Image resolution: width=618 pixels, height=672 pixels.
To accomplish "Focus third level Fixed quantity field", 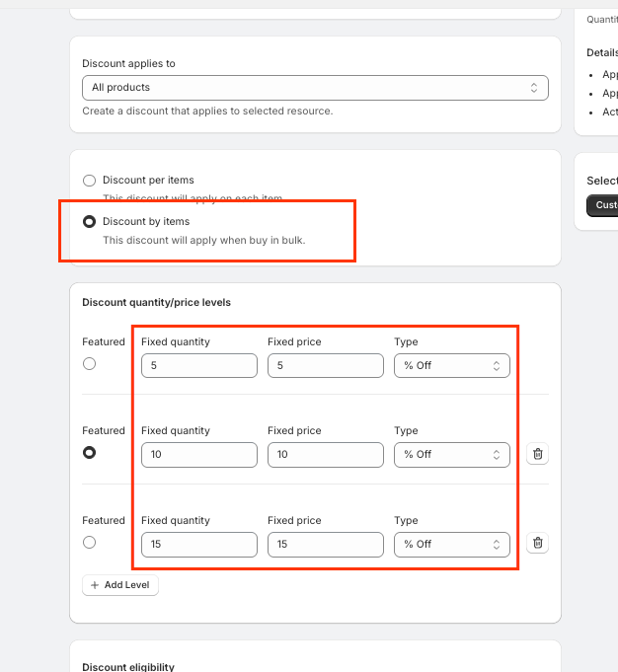I will [198, 544].
